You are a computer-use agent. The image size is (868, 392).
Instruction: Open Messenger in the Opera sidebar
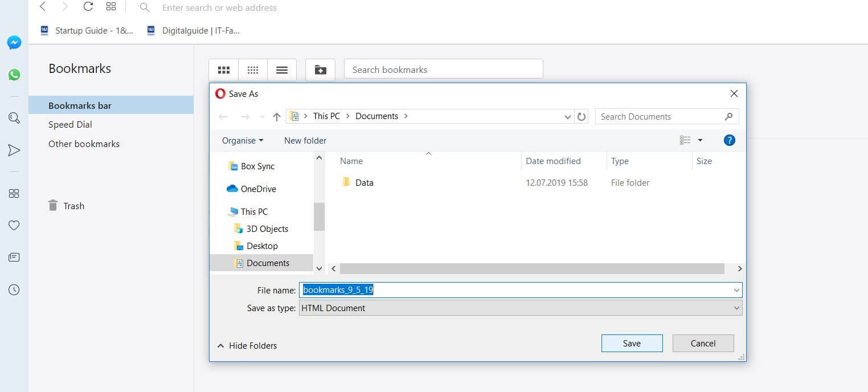pyautogui.click(x=14, y=43)
